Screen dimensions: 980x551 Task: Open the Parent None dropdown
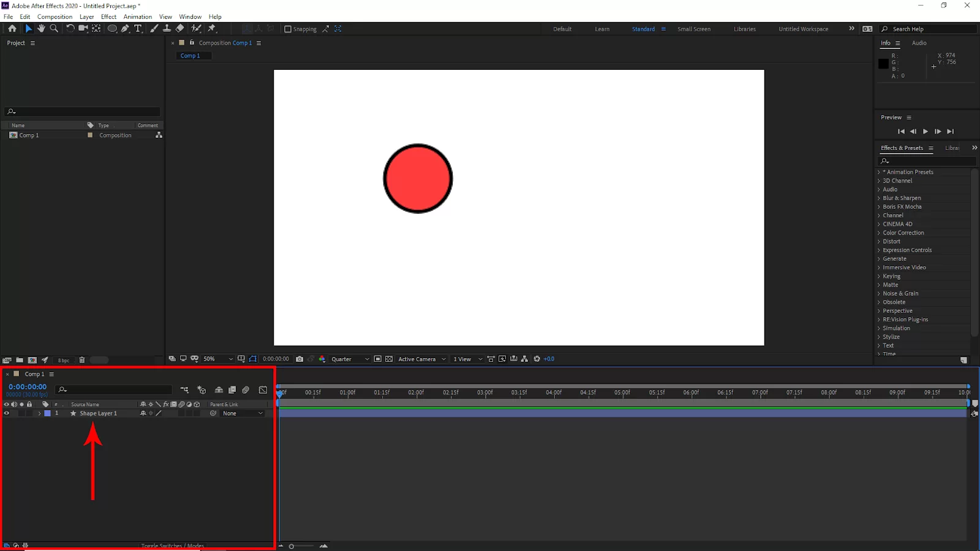243,414
